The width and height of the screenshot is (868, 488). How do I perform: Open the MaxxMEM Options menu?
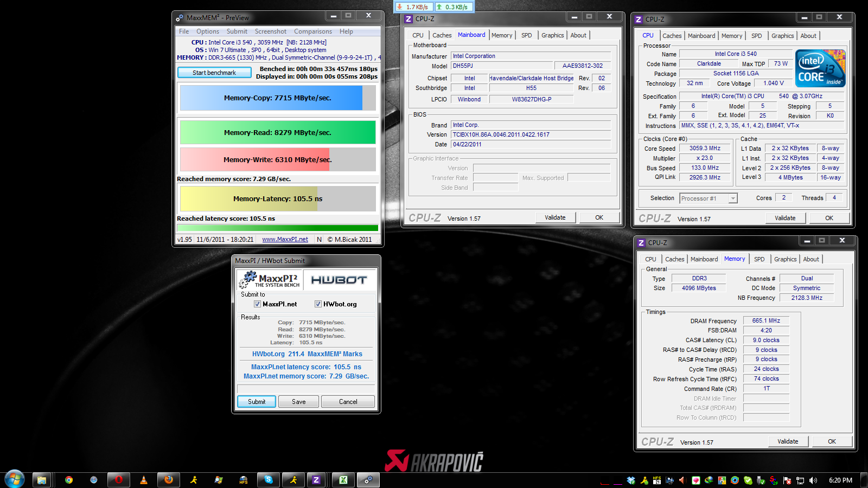point(208,31)
